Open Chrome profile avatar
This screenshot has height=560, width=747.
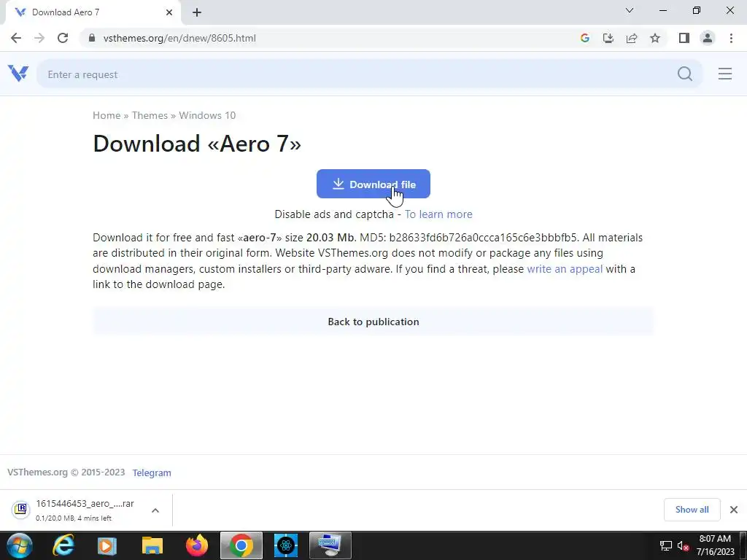[708, 38]
